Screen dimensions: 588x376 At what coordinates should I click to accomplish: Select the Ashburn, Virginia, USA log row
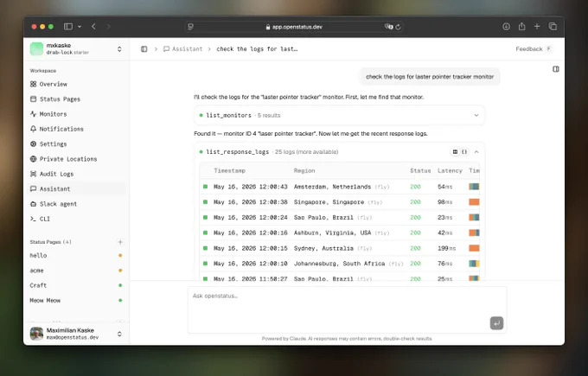pos(340,233)
